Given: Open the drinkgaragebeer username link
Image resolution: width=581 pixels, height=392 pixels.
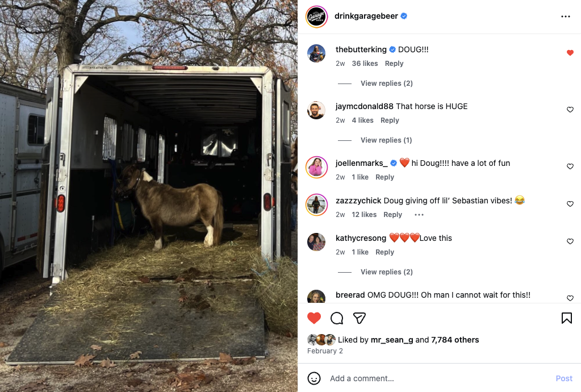Looking at the screenshot, I should tap(366, 16).
